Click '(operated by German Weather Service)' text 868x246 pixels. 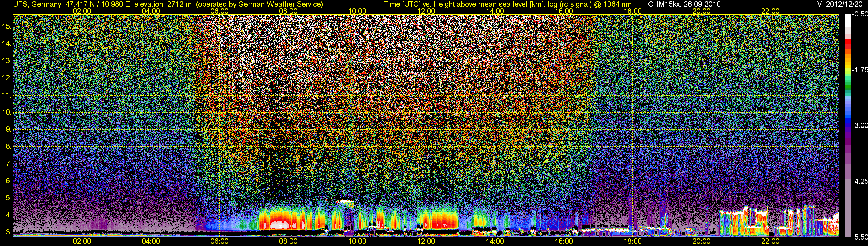click(259, 4)
